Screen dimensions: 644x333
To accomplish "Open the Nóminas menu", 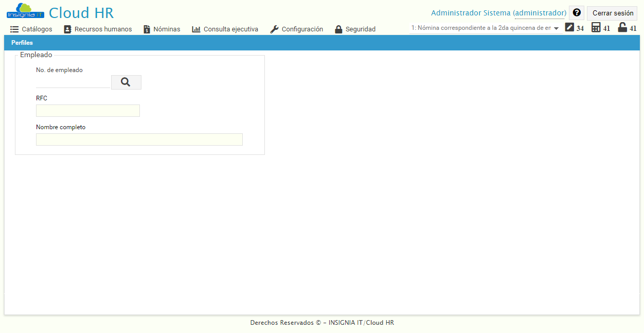I will tap(162, 29).
